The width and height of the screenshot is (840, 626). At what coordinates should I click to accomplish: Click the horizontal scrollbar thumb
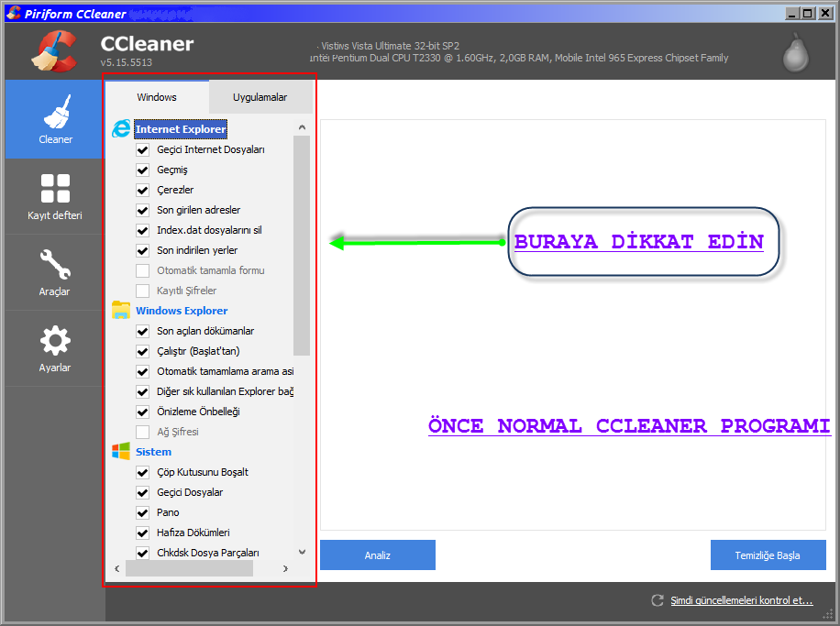189,568
